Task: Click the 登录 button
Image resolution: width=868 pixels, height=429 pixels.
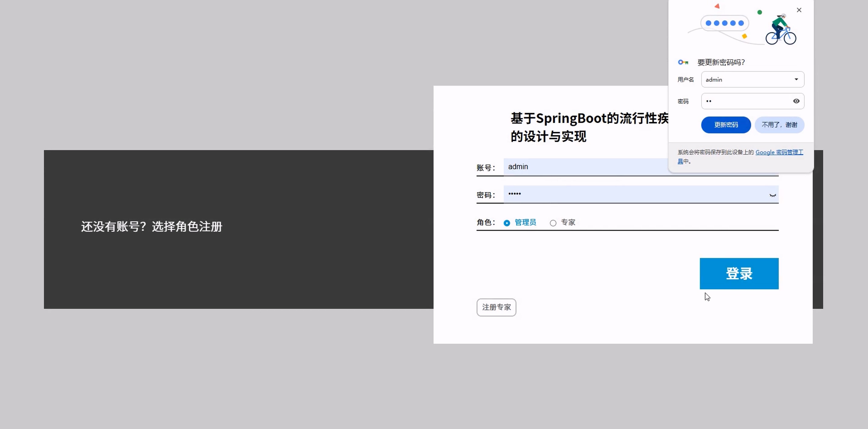Action: click(738, 274)
